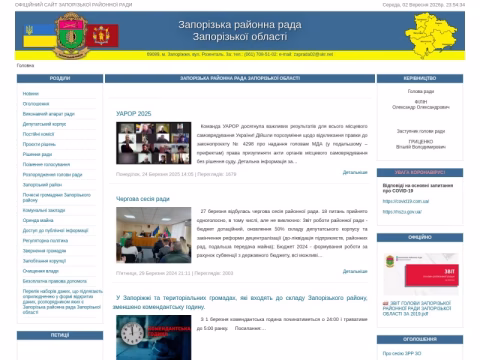Image resolution: width=480 pixels, height=360 pixels.
Task: Click Відповіді на основні запитання про COVID-19
Action: (x=418, y=188)
